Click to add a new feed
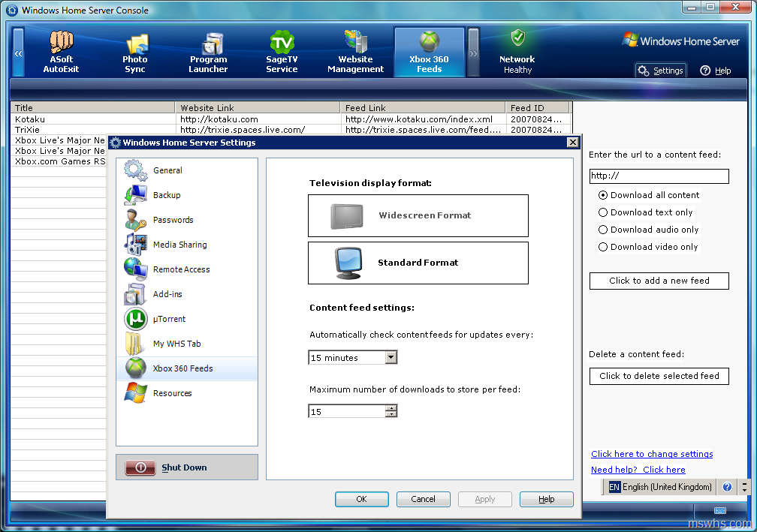757x532 pixels. [659, 281]
